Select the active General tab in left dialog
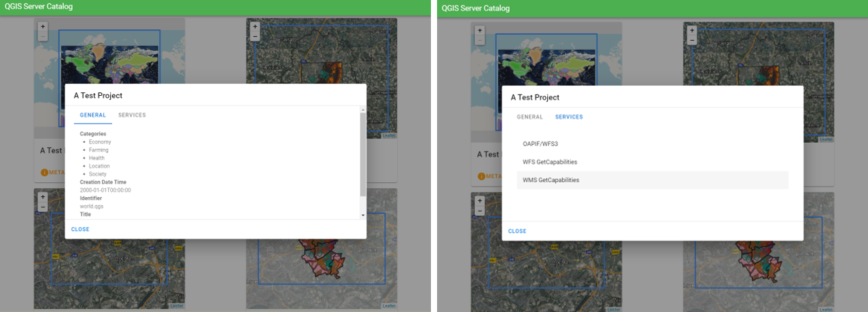868x312 pixels. tap(92, 116)
